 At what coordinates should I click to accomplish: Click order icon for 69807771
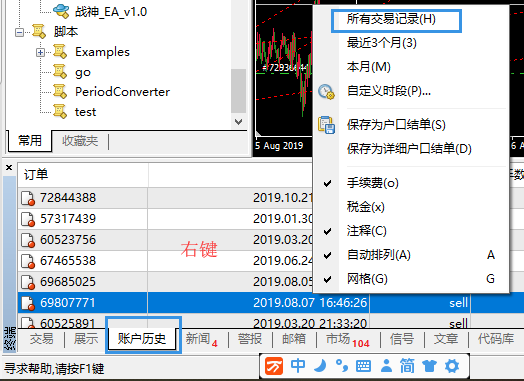28,303
